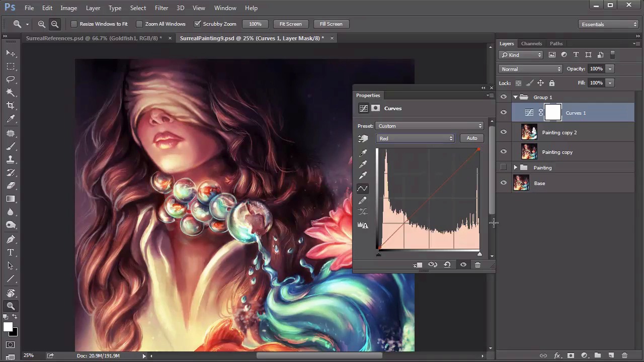The height and width of the screenshot is (362, 644).
Task: Click the Fill Screen button
Action: point(331,24)
